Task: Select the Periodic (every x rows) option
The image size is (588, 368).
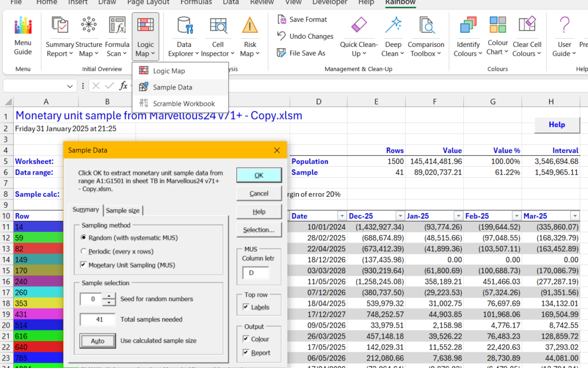Action: (83, 251)
